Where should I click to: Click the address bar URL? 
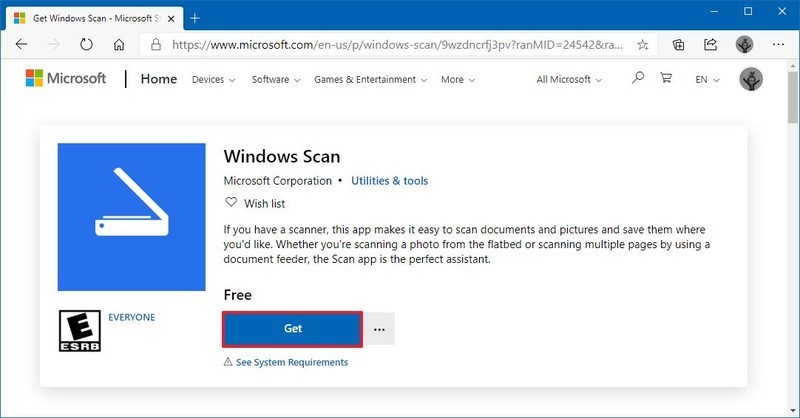(x=397, y=45)
